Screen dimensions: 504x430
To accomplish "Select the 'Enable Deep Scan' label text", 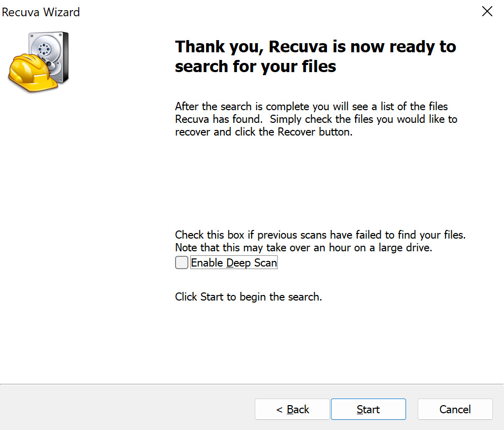I will tap(233, 263).
